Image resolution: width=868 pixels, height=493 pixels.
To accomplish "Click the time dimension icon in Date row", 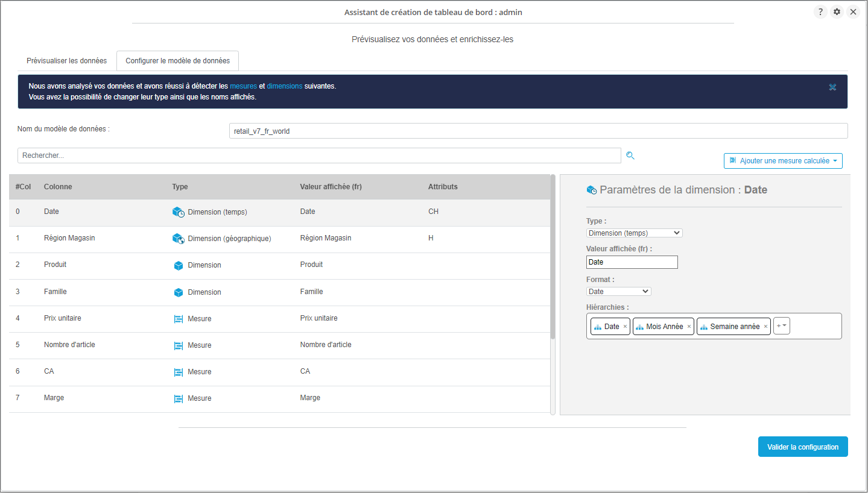I will click(x=178, y=212).
